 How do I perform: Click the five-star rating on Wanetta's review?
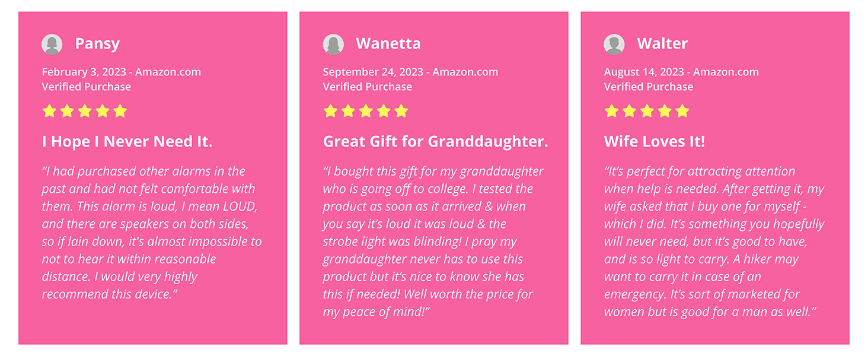pyautogui.click(x=366, y=111)
